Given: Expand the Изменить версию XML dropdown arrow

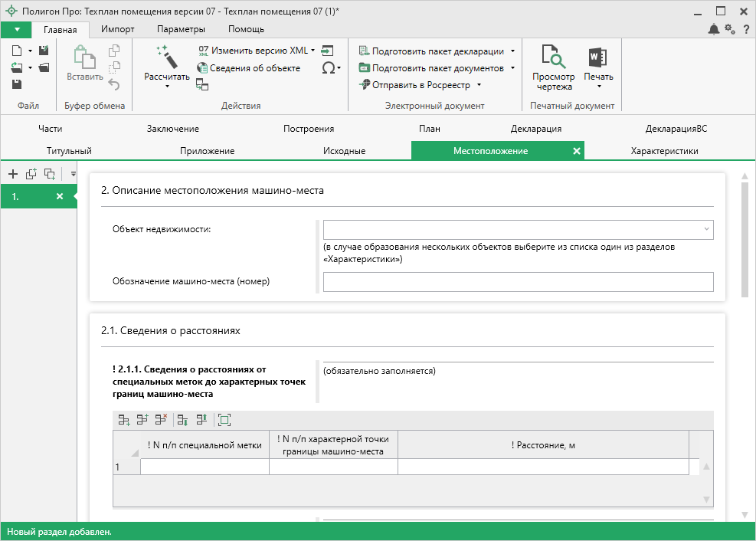Looking at the screenshot, I should pos(313,51).
